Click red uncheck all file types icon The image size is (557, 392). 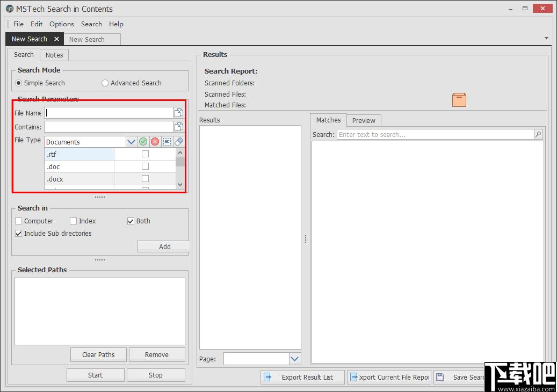155,142
